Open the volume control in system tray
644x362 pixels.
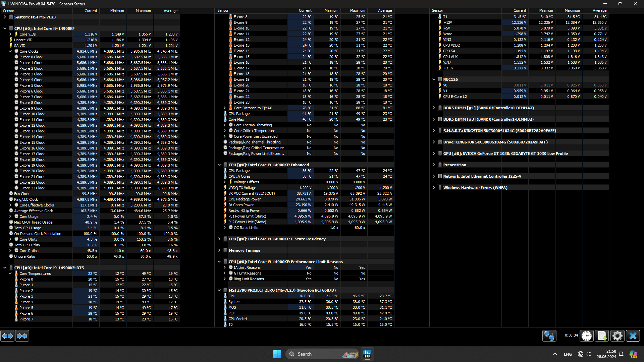click(589, 354)
